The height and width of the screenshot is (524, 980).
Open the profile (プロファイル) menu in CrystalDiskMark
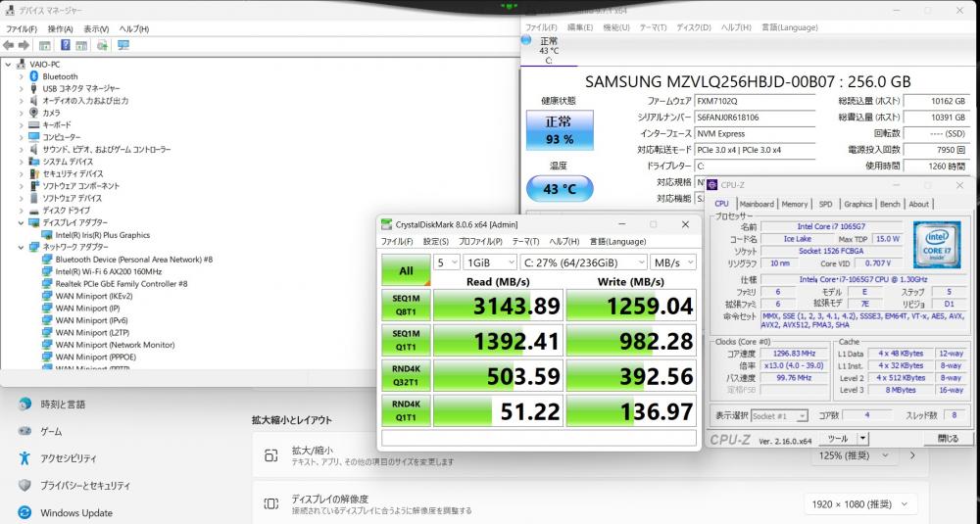click(480, 242)
